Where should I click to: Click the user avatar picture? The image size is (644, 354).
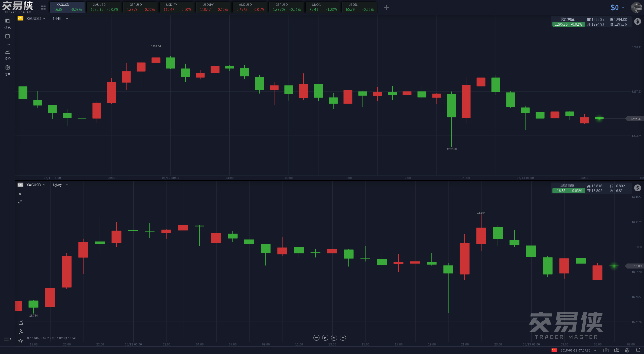(636, 8)
